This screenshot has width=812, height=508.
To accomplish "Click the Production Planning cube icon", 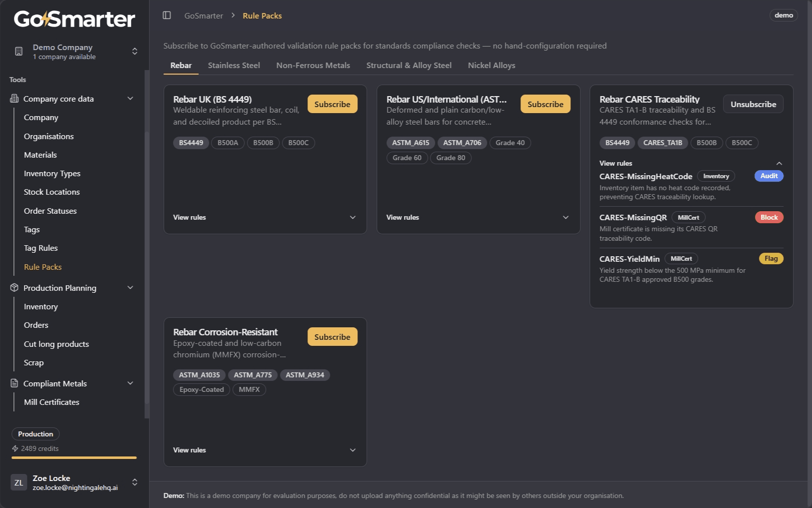I will pos(14,288).
